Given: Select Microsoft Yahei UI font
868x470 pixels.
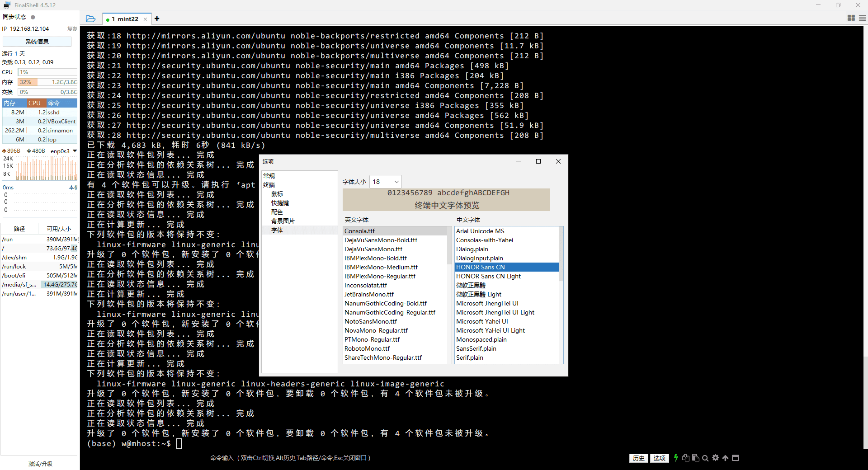Looking at the screenshot, I should [507, 321].
